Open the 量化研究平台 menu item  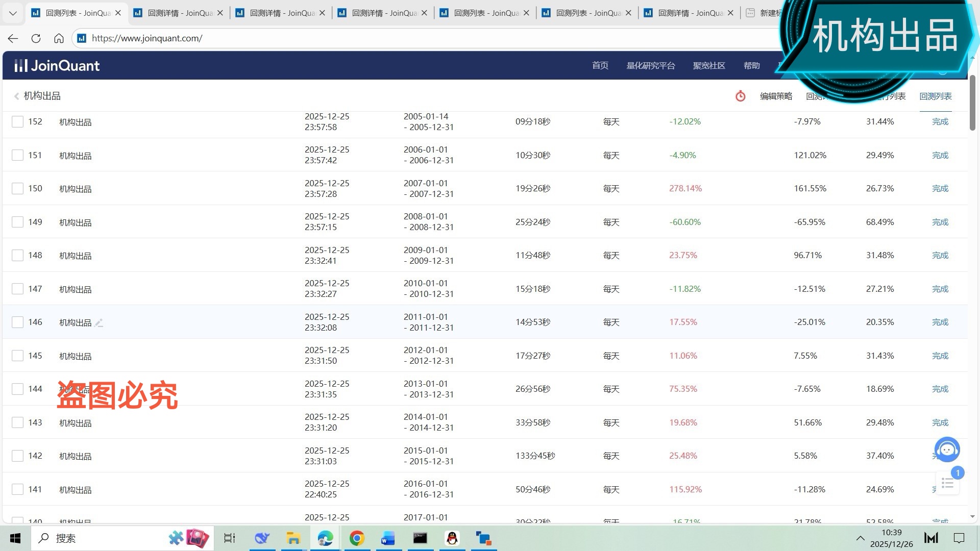[650, 65]
